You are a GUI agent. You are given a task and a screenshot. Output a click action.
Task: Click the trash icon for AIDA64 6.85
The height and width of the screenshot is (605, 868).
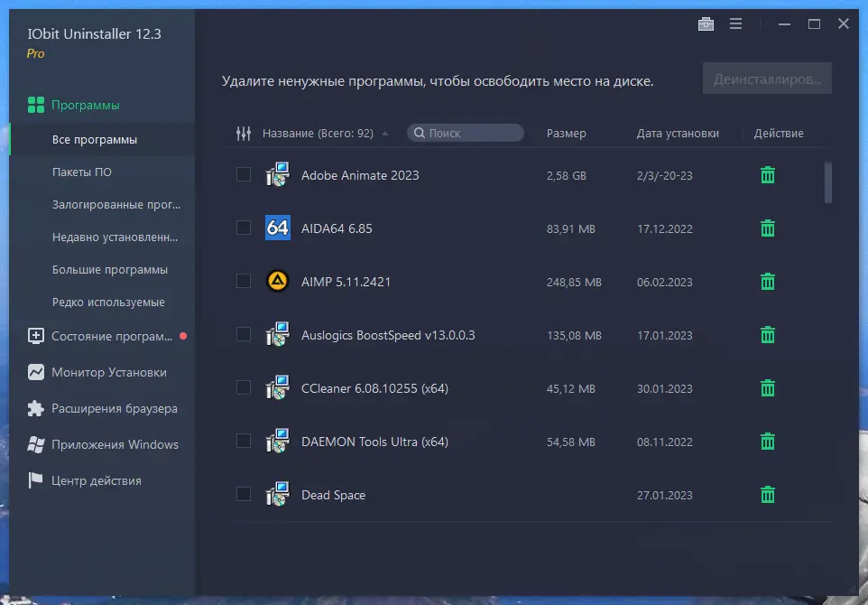tap(767, 228)
